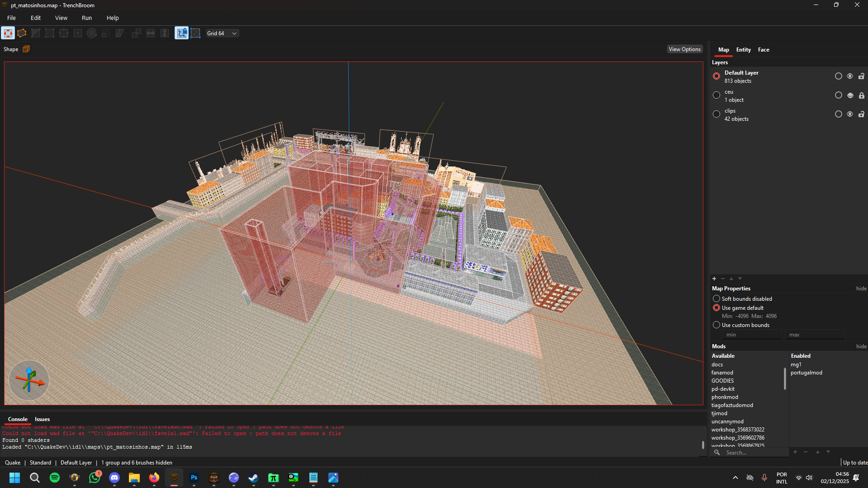Select Soft bounds disabled option
This screenshot has width=868, height=488.
tap(716, 299)
